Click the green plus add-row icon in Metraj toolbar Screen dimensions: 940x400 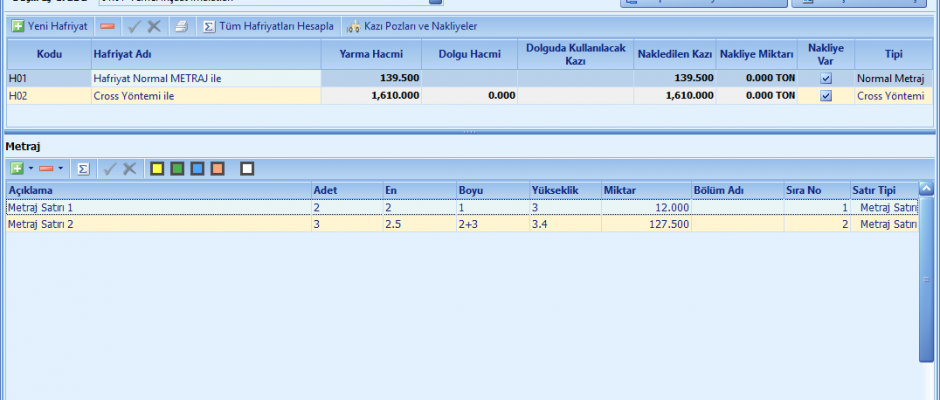pos(16,168)
